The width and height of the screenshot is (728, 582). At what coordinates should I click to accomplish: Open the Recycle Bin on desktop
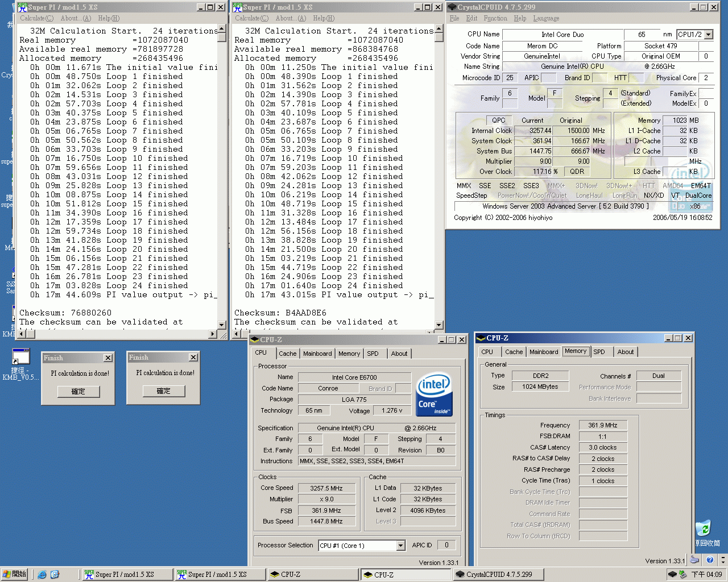pos(703,529)
